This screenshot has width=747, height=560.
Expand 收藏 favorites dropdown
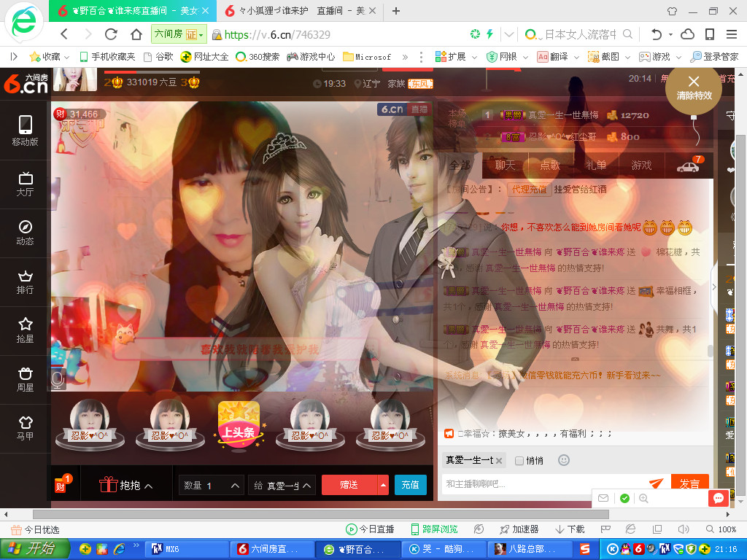tap(66, 57)
